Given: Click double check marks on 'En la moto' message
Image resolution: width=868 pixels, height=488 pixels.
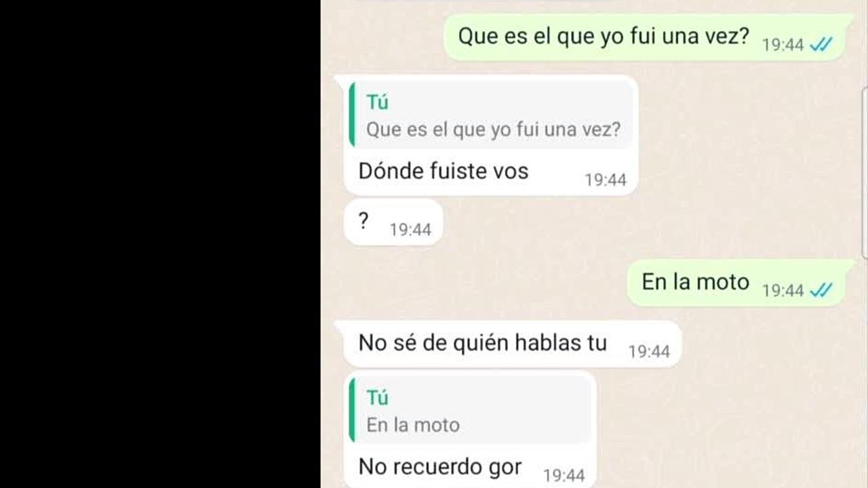Looking at the screenshot, I should click(821, 291).
